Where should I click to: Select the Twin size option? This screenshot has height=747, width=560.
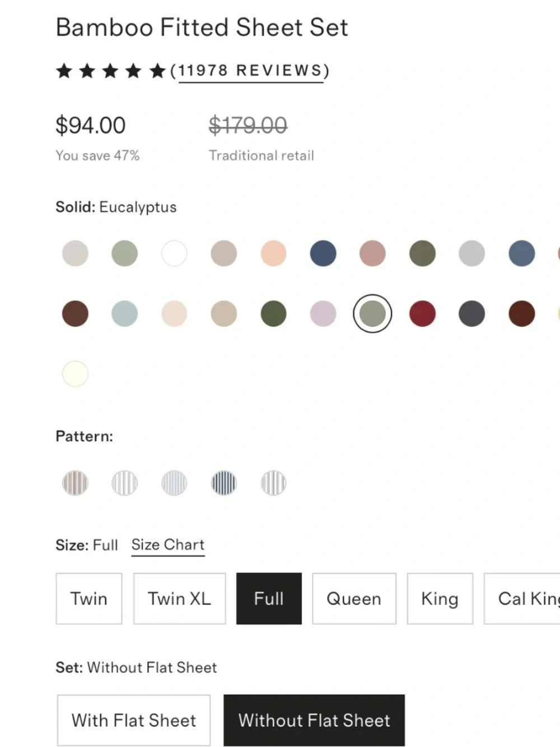click(x=89, y=598)
